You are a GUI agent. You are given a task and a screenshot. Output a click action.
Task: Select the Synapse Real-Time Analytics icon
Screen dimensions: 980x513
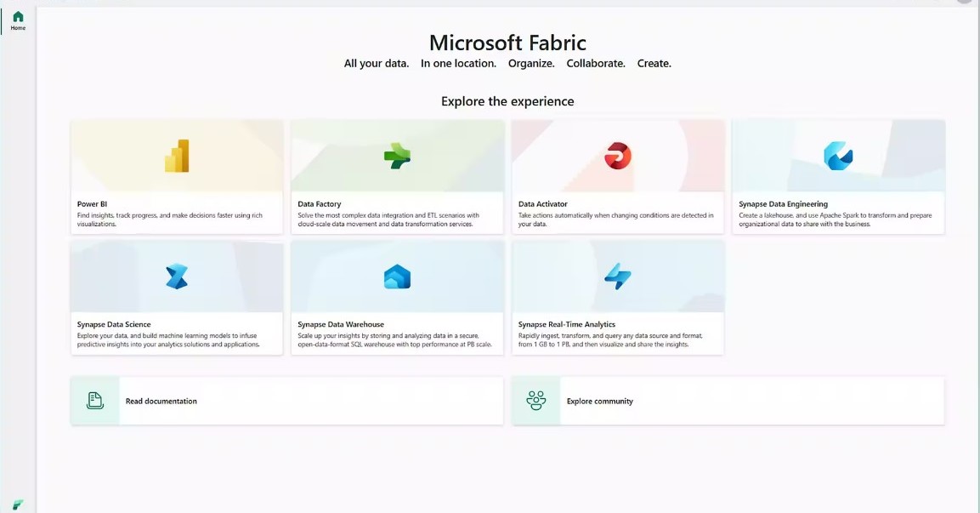tap(617, 276)
